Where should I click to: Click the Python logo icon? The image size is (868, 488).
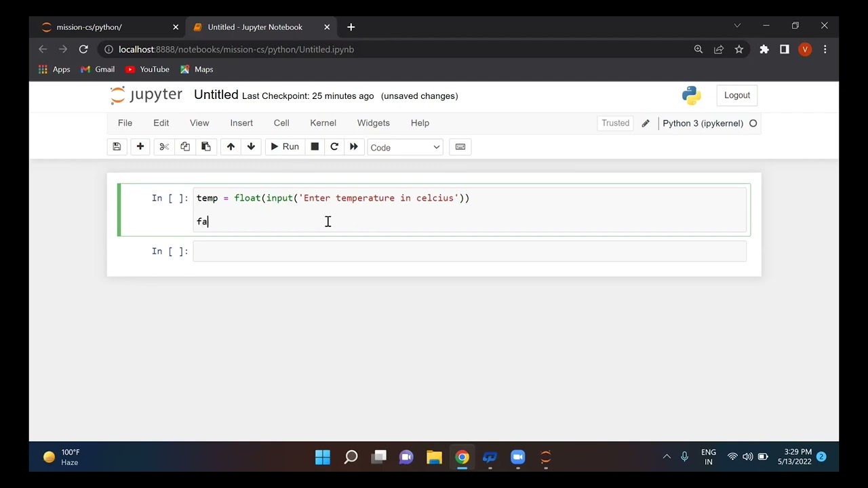click(x=692, y=96)
